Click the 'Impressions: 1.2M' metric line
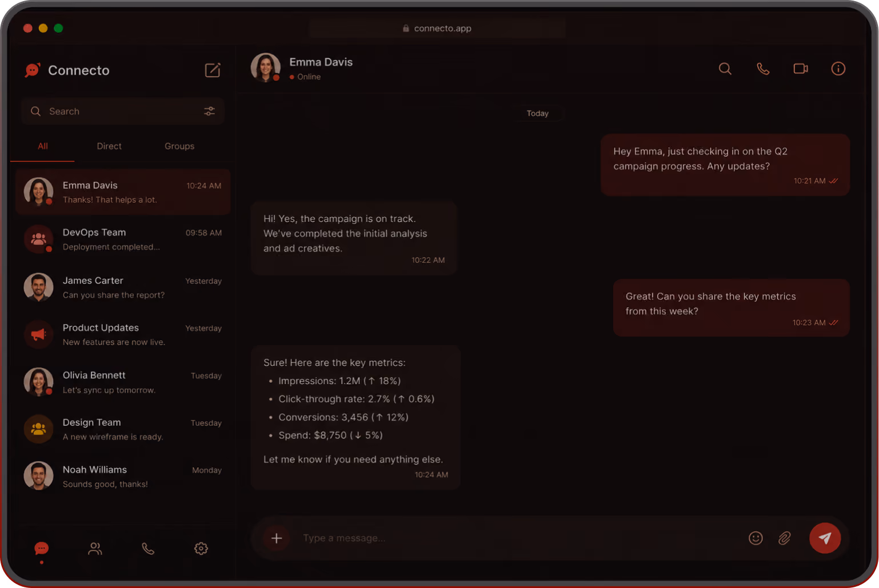Viewport: 879px width, 588px height. [x=339, y=381]
